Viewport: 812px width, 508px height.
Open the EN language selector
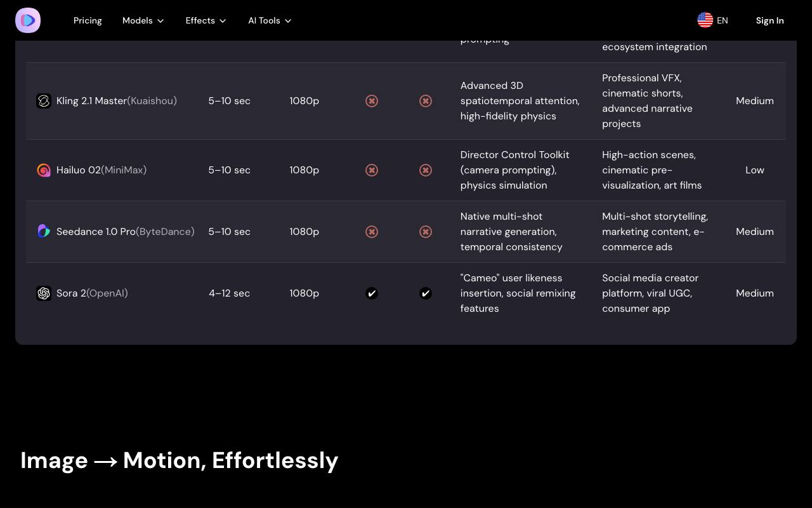[713, 20]
